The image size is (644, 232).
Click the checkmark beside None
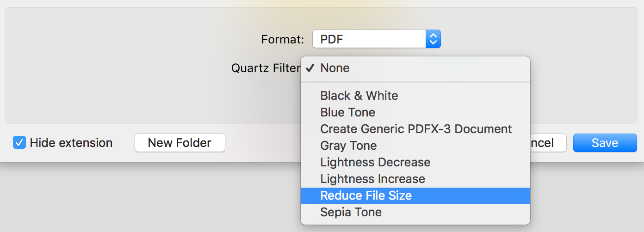(x=310, y=68)
